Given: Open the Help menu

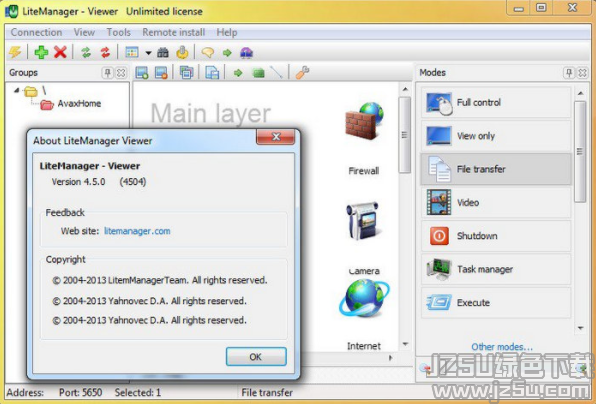Looking at the screenshot, I should 227,32.
